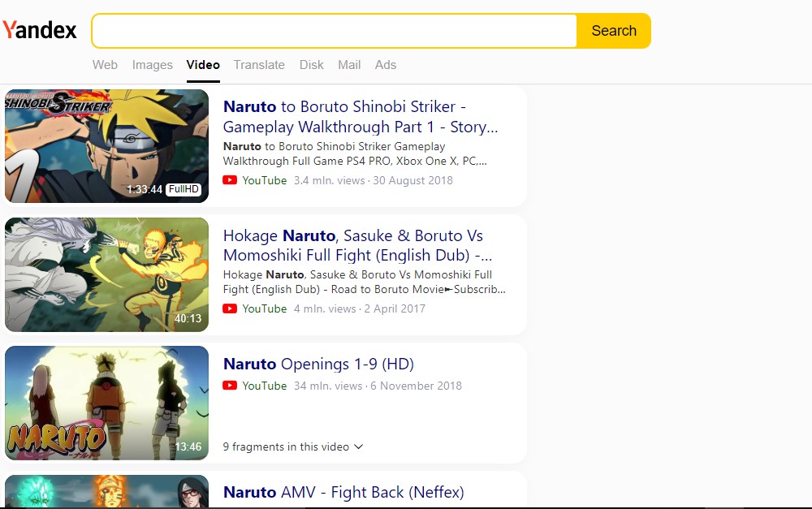Open Hokage Naruto vs Momoshiki full fight video
This screenshot has height=509, width=812.
point(352,244)
